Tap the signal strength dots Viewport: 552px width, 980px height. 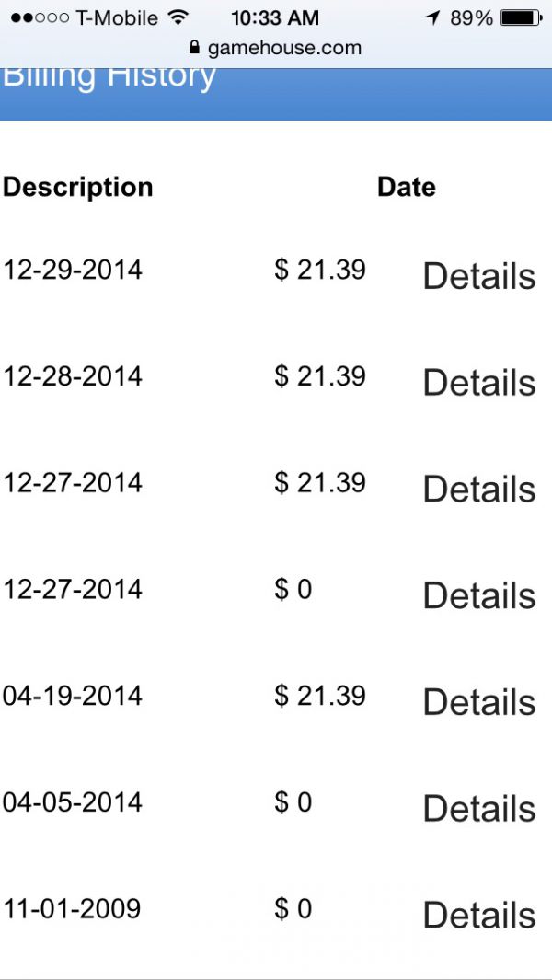click(40, 18)
